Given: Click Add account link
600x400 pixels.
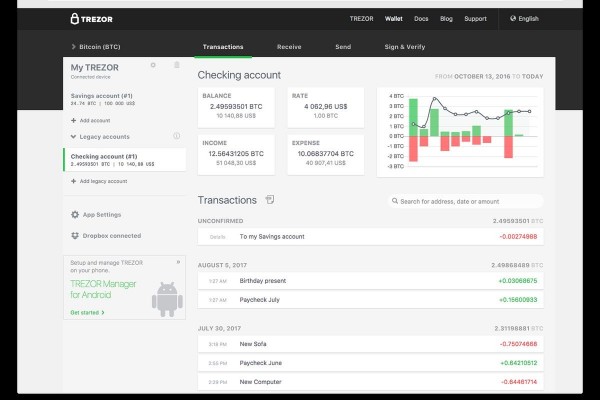Looking at the screenshot, I should coord(95,120).
